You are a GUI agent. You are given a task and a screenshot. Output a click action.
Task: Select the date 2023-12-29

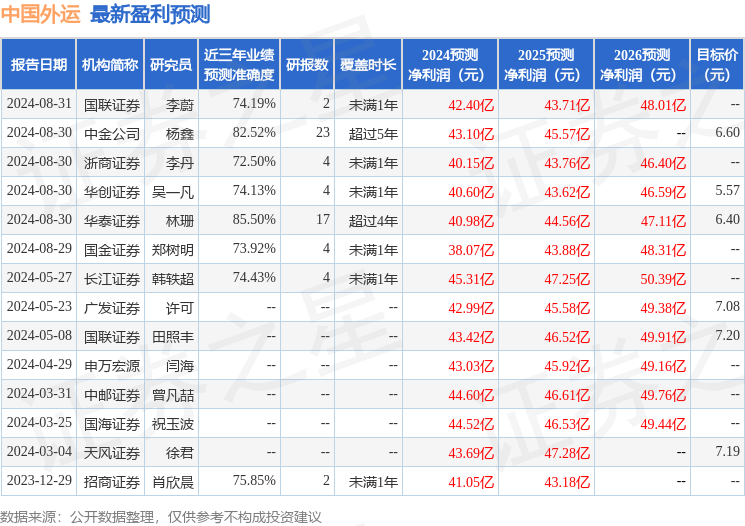pyautogui.click(x=39, y=480)
